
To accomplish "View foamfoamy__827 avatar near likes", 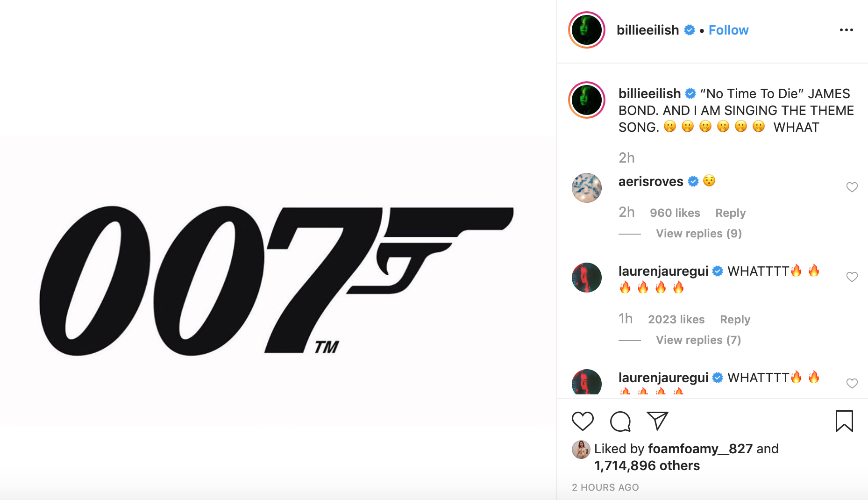I will [x=581, y=449].
